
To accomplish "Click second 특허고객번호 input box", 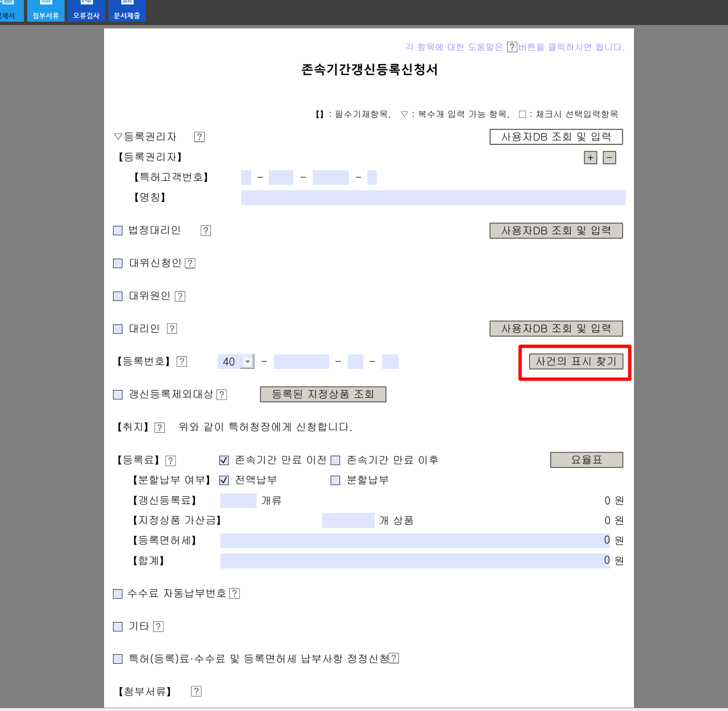I will 281,177.
